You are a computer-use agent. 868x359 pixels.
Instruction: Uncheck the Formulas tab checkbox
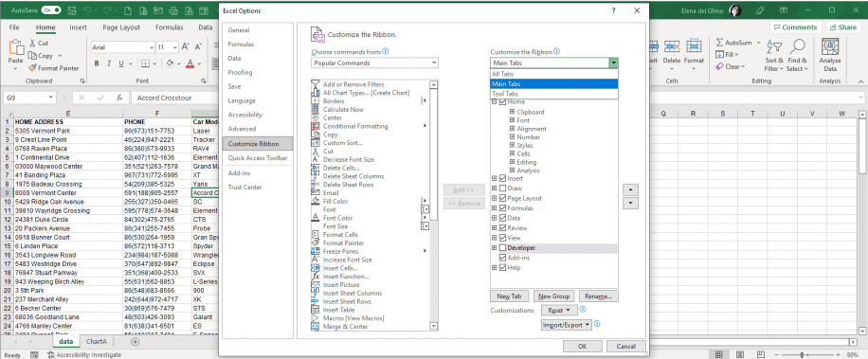(x=502, y=208)
